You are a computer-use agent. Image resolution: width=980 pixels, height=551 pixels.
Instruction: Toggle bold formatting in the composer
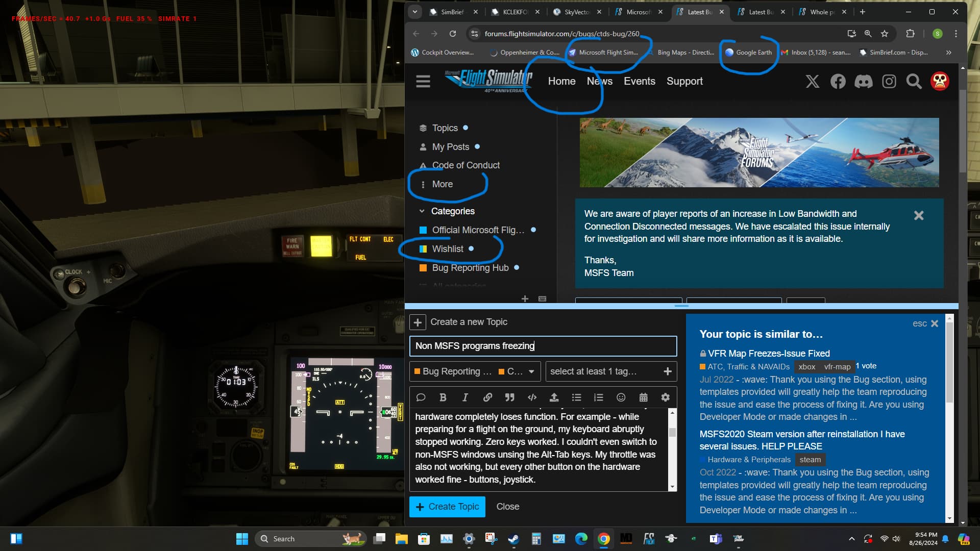(x=443, y=397)
